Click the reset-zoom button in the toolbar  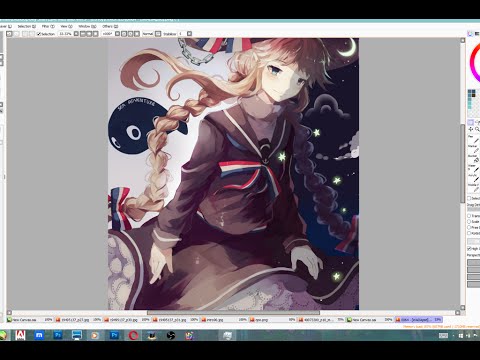[95, 34]
